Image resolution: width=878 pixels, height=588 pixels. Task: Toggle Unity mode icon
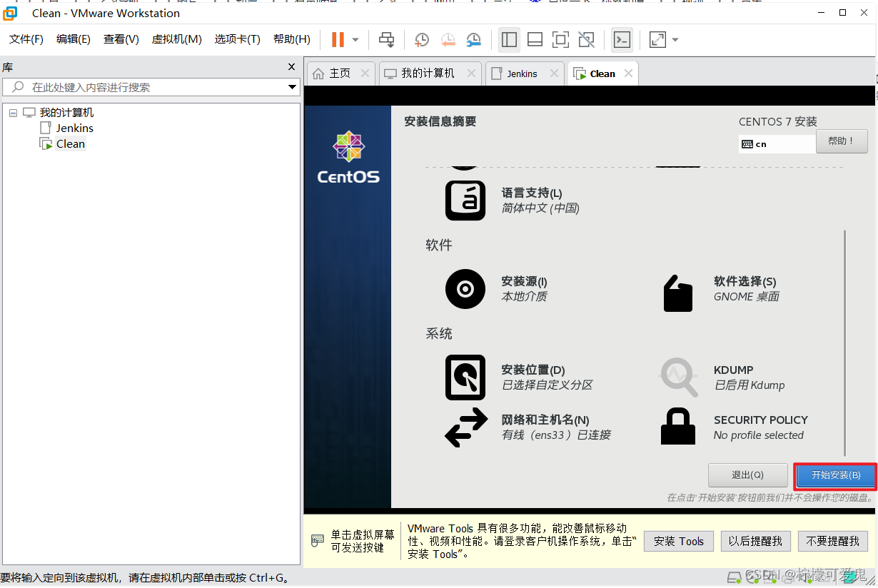click(x=586, y=39)
